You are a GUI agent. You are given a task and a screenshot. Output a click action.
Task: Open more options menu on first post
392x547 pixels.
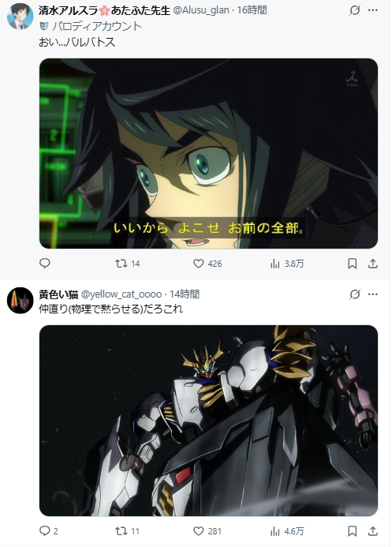coord(373,10)
